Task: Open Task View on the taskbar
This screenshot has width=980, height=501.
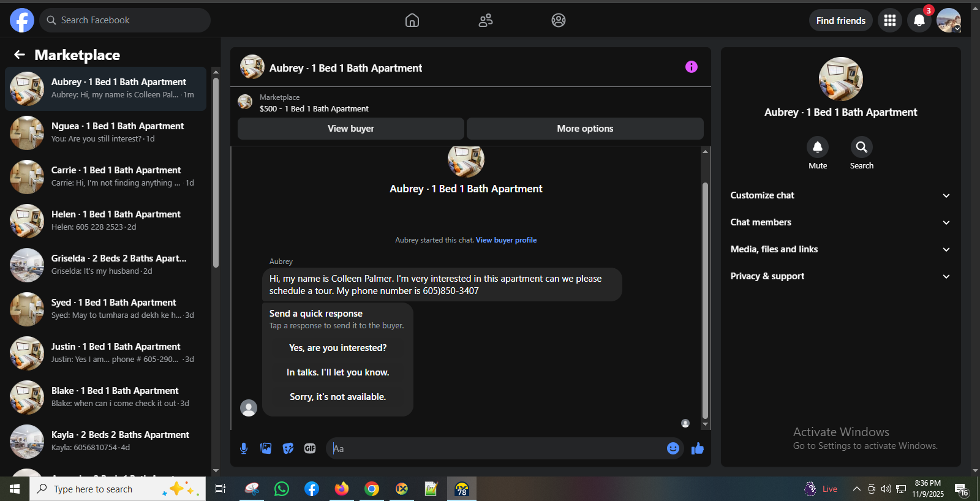Action: [x=221, y=489]
